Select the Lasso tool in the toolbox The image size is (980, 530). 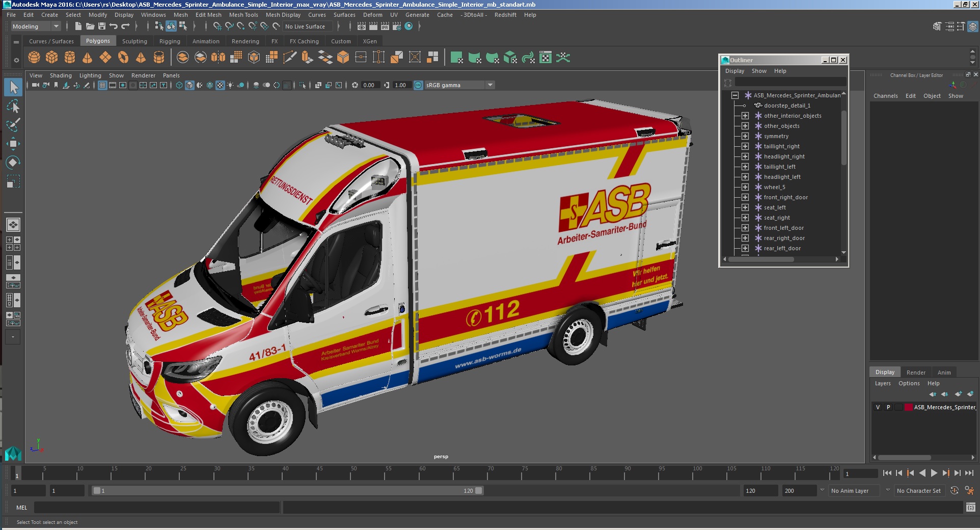(13, 106)
